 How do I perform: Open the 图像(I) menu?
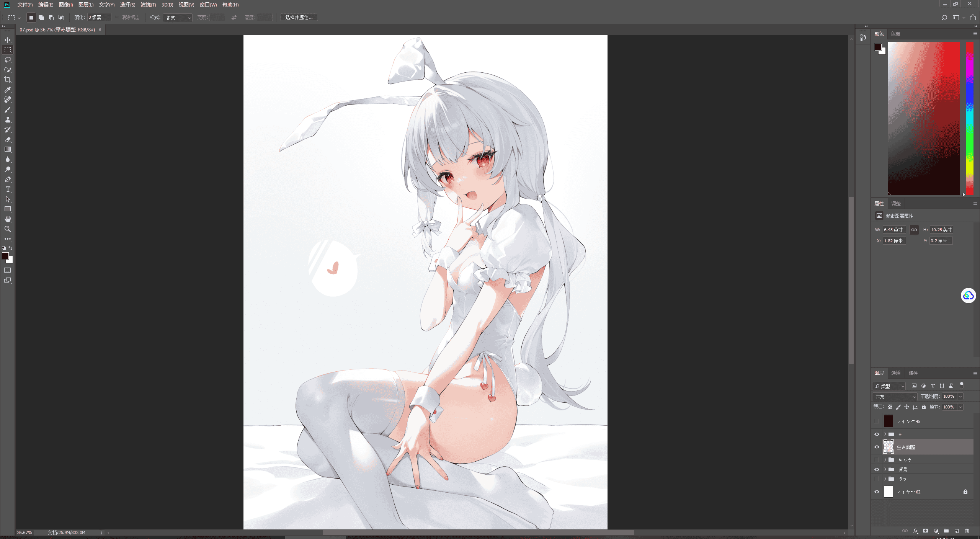point(66,5)
